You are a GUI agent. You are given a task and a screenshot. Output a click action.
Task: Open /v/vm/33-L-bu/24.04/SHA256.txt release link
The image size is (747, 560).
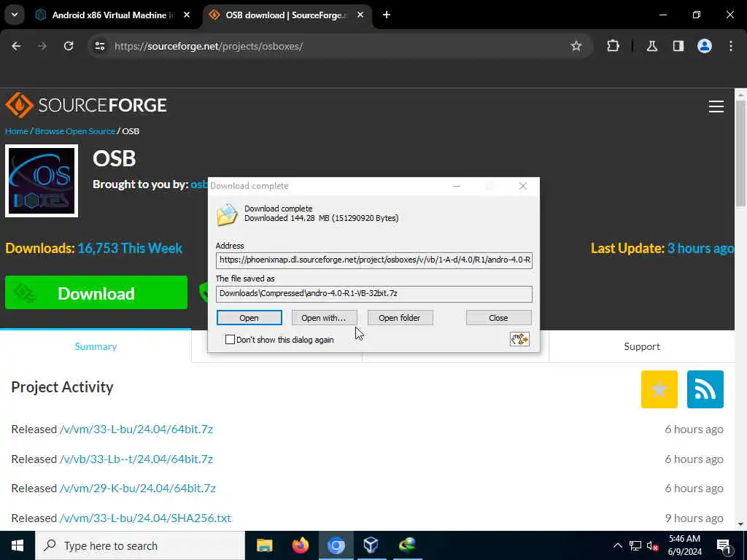tap(145, 518)
